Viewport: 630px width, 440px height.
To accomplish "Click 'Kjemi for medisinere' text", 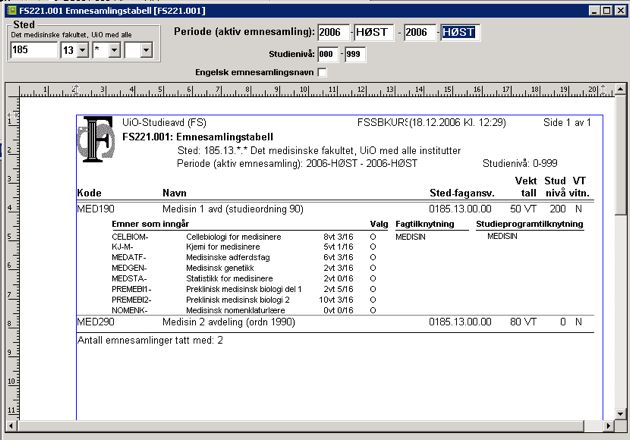I will (223, 247).
